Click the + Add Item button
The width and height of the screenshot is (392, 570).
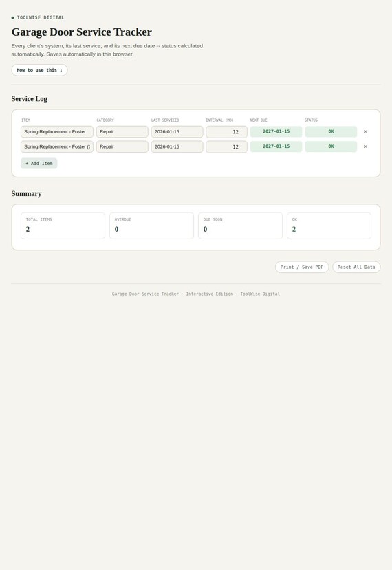click(x=39, y=164)
